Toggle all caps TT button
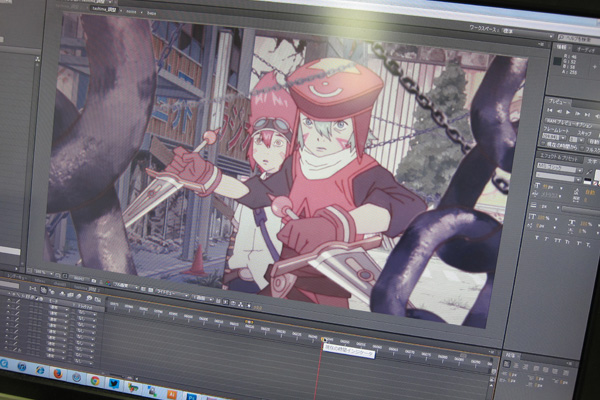Image resolution: width=600 pixels, height=400 pixels. coord(558,240)
